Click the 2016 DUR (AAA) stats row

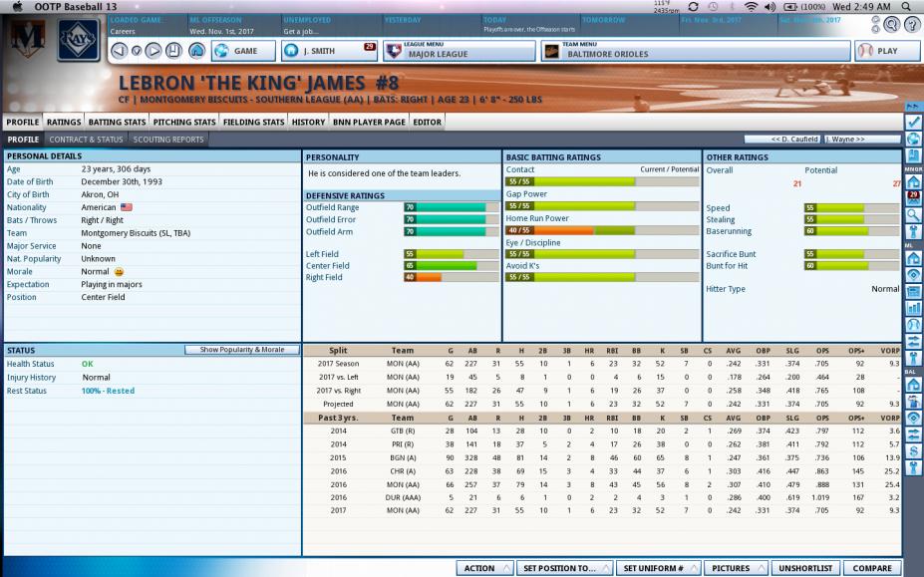[x=602, y=497]
